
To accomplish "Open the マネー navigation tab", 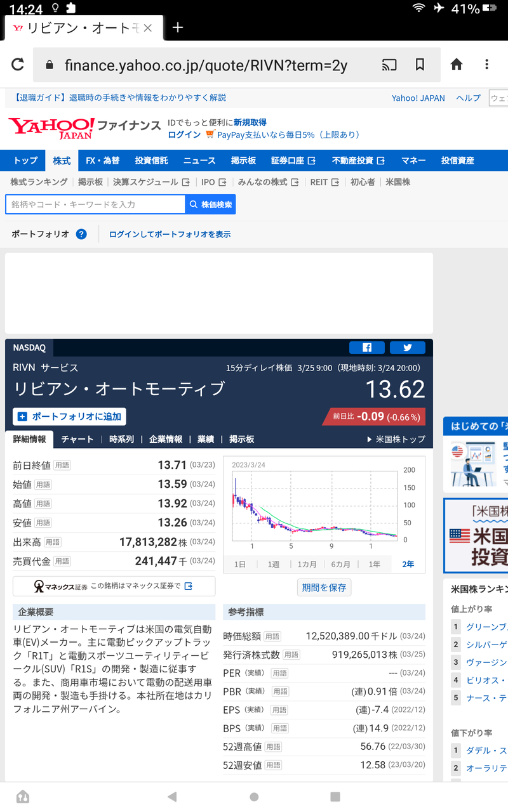I will (413, 160).
